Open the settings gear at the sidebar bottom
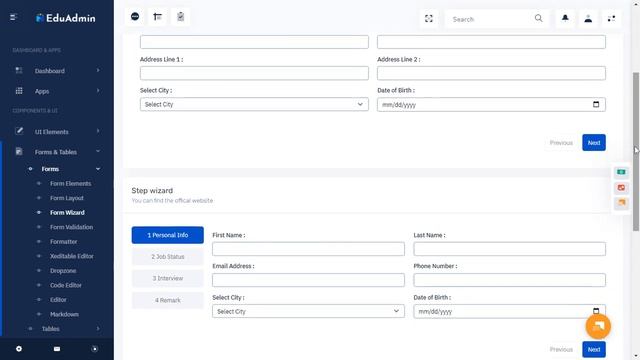640x360 pixels. pyautogui.click(x=19, y=349)
